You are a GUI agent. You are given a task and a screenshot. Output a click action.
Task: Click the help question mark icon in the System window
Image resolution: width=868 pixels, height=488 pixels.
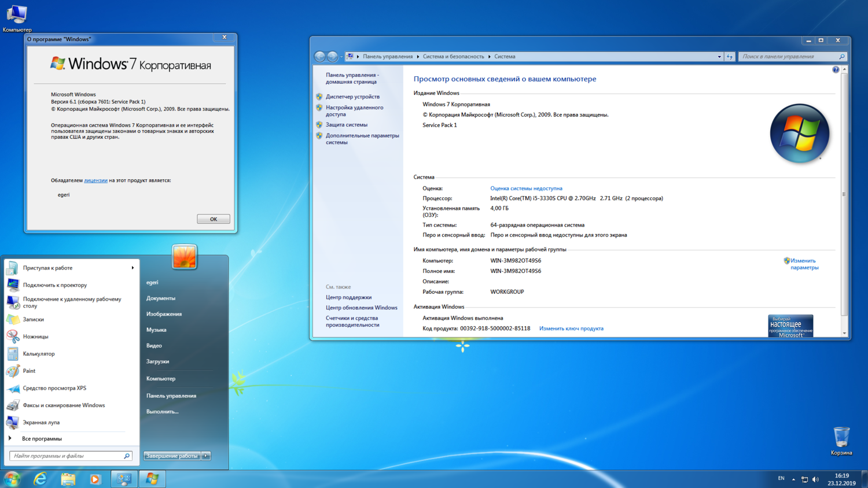click(836, 69)
